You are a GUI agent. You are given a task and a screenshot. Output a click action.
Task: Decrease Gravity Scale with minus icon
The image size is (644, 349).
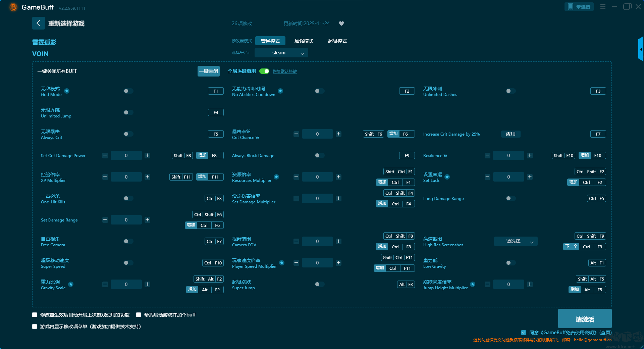coord(105,284)
